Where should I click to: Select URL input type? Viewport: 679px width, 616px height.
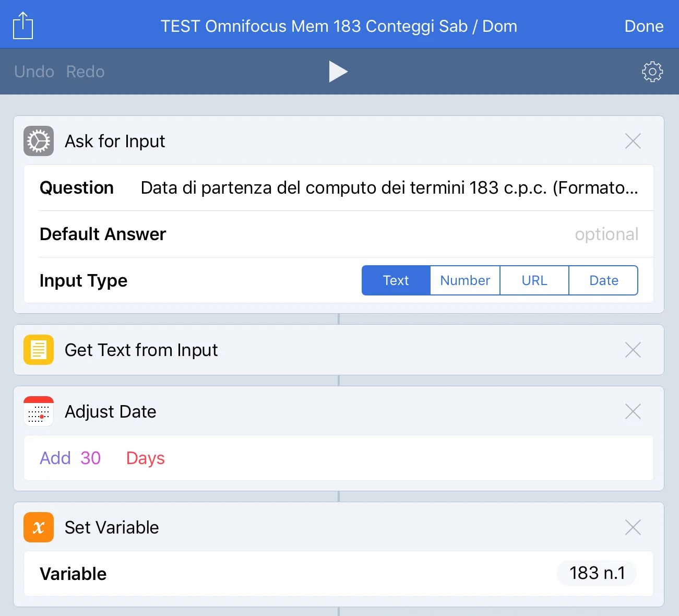click(534, 280)
